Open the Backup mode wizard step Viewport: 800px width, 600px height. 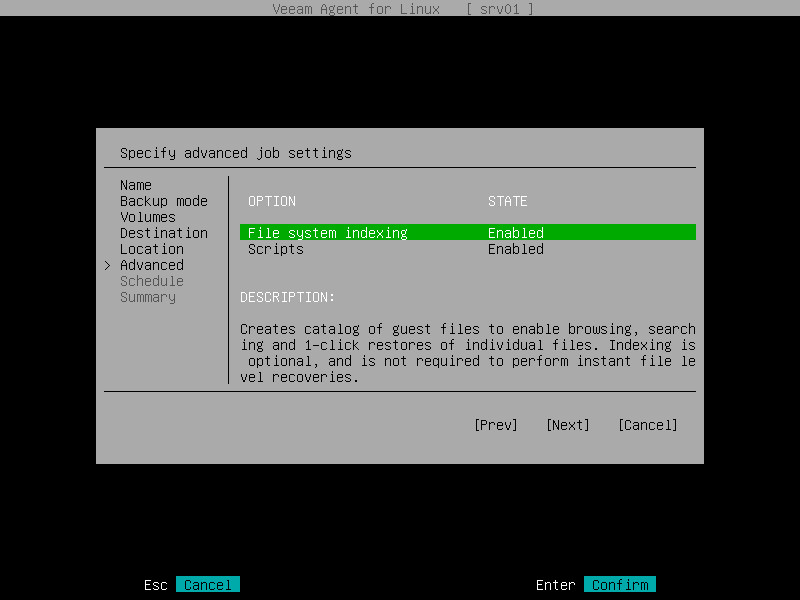tap(164, 201)
